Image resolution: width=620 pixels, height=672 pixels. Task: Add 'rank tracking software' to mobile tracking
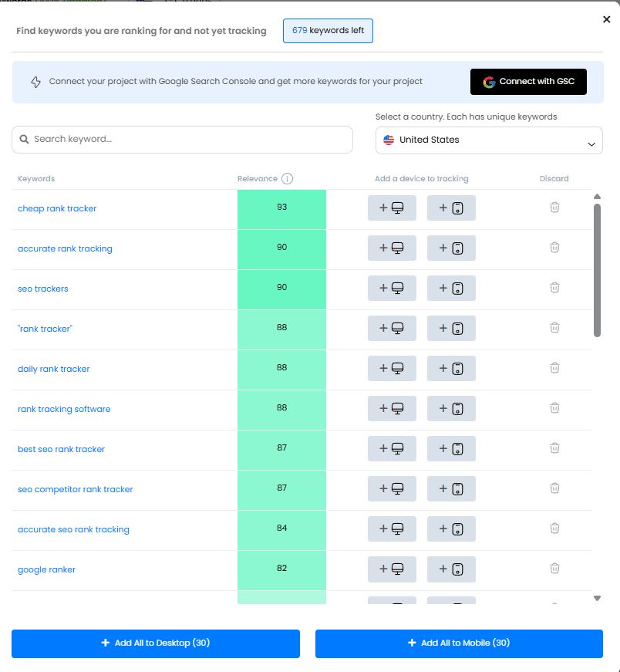coord(451,408)
